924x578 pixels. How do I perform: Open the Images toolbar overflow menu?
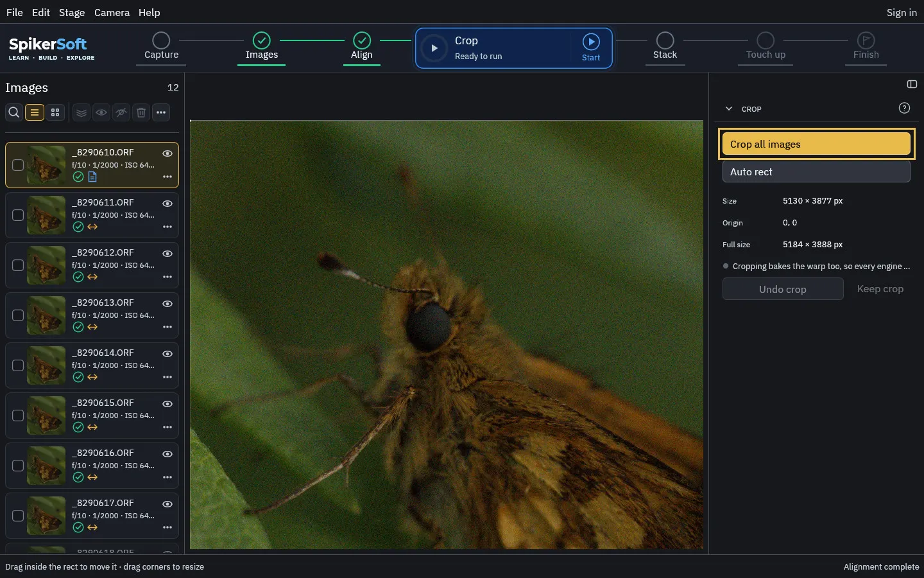pyautogui.click(x=161, y=112)
